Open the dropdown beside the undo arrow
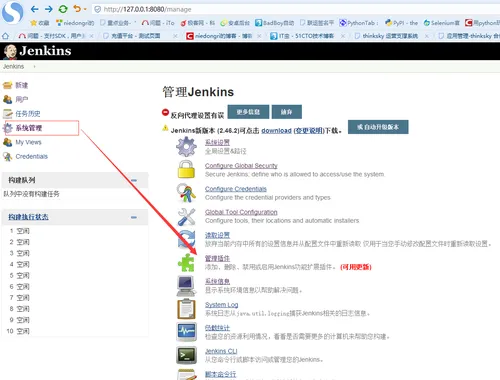 pyautogui.click(x=85, y=9)
